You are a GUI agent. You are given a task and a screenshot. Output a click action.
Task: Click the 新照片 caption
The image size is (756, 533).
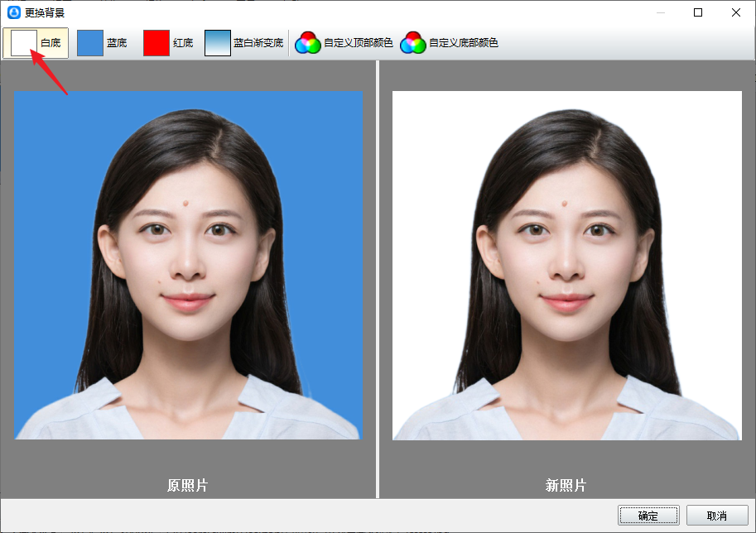pos(566,485)
